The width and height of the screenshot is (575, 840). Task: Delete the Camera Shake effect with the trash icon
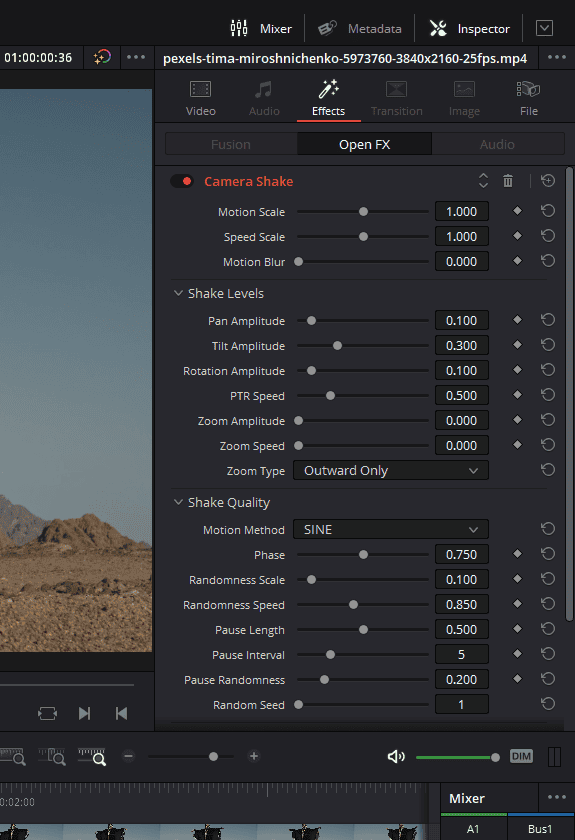click(x=507, y=181)
